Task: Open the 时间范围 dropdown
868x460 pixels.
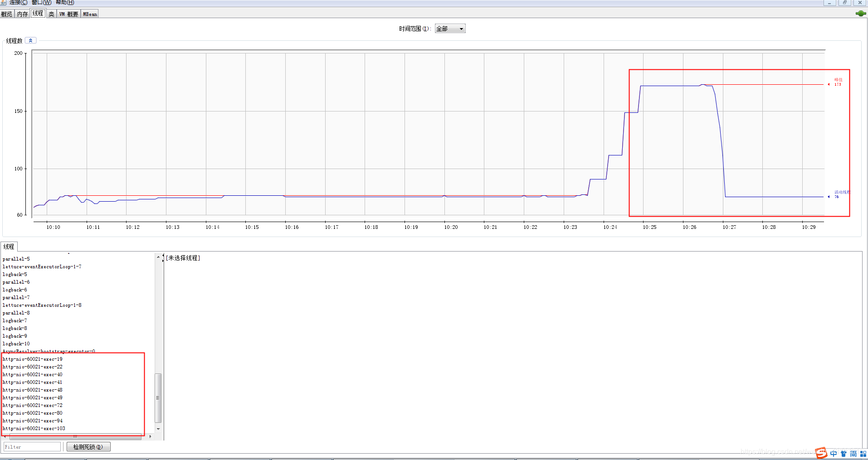Action: coord(450,29)
